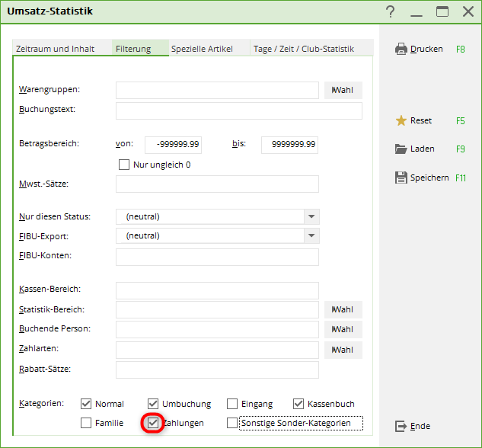Focus the Betragsbereich 'von' amount field

click(173, 144)
